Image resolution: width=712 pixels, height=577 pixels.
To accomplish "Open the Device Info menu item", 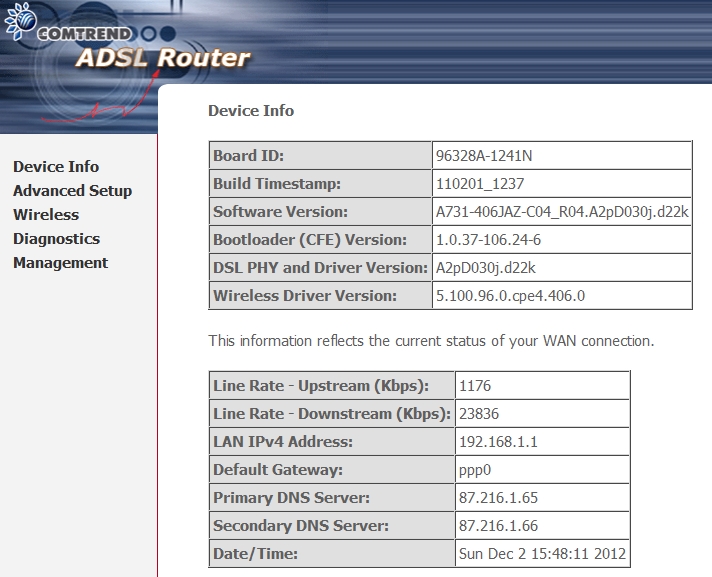I will coord(56,167).
